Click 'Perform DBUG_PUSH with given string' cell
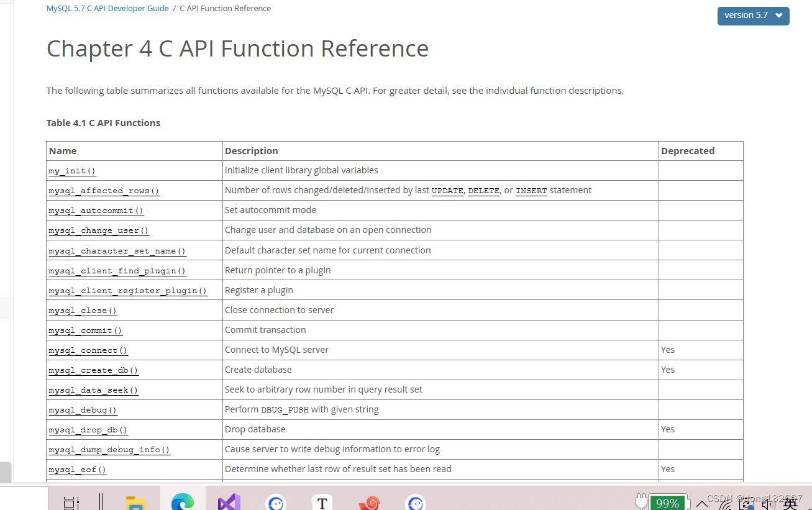The width and height of the screenshot is (812, 510). pyautogui.click(x=301, y=409)
